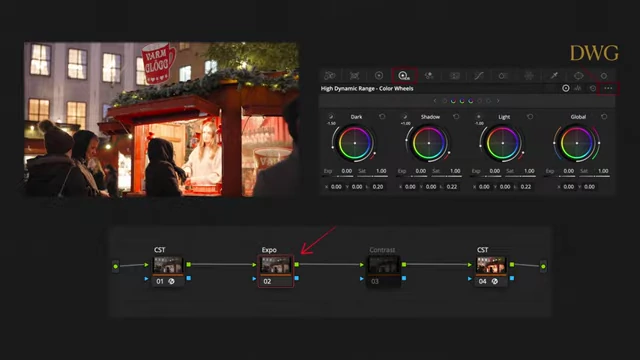Click the green RGB output of node 02

coord(296,264)
